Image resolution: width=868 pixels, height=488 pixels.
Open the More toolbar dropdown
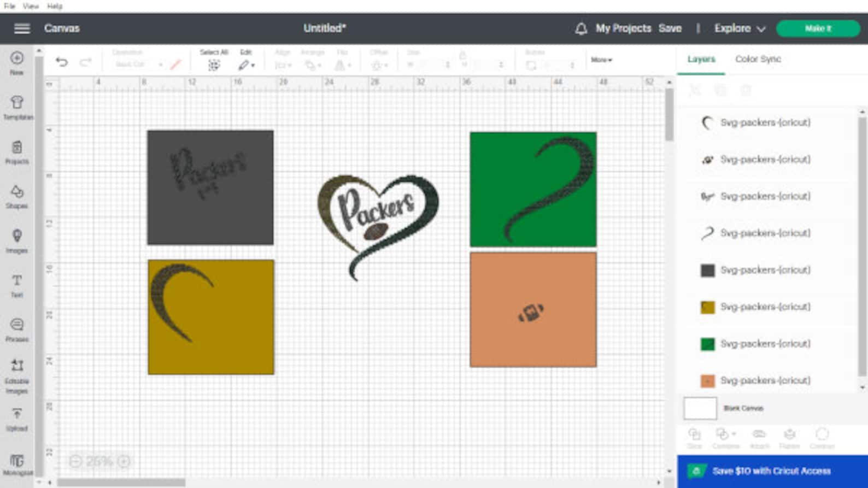click(601, 60)
